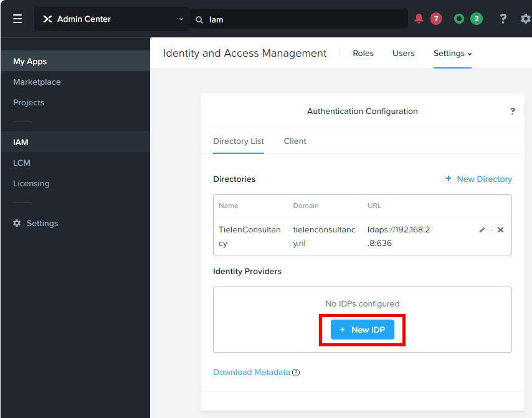
Task: Open the green tasks circle icon
Action: pyautogui.click(x=458, y=19)
